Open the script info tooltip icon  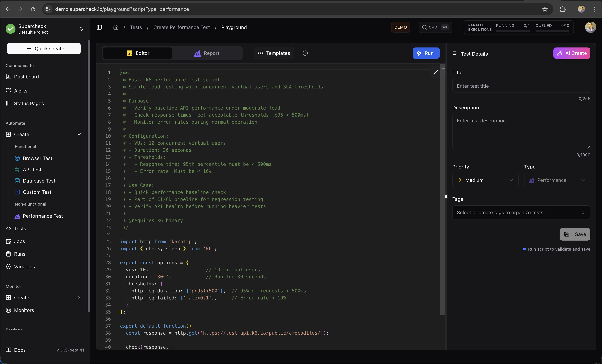[x=305, y=53]
